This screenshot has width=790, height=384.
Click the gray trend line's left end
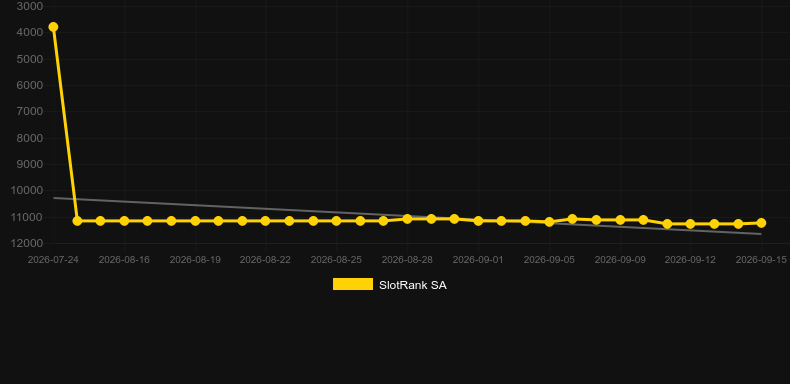tap(54, 198)
